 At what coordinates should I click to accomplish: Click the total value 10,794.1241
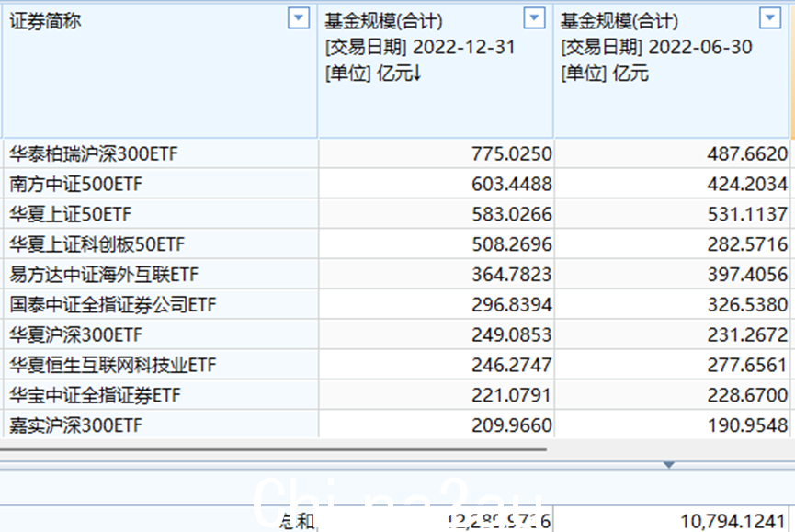coord(733,521)
